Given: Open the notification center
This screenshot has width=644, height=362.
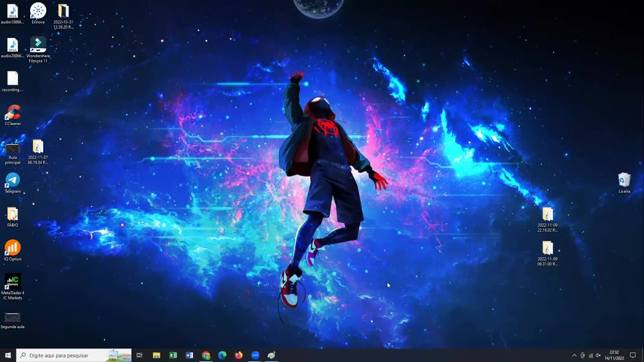Looking at the screenshot, I should [x=633, y=355].
